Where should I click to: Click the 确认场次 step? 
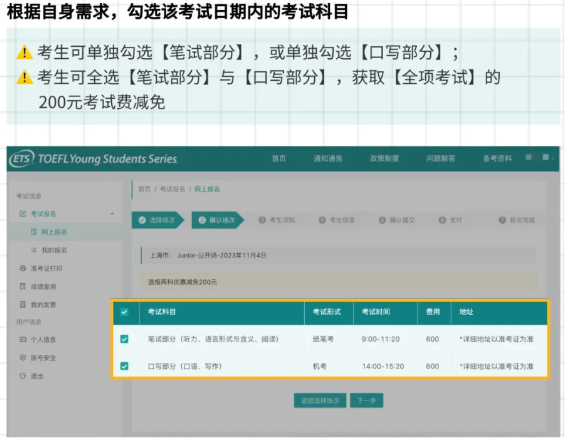(x=218, y=220)
